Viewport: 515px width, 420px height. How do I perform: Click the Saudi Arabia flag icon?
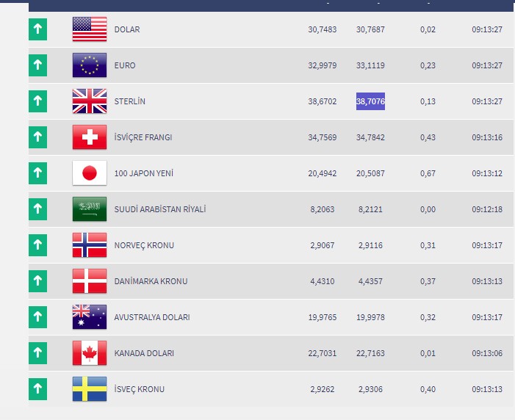point(90,209)
